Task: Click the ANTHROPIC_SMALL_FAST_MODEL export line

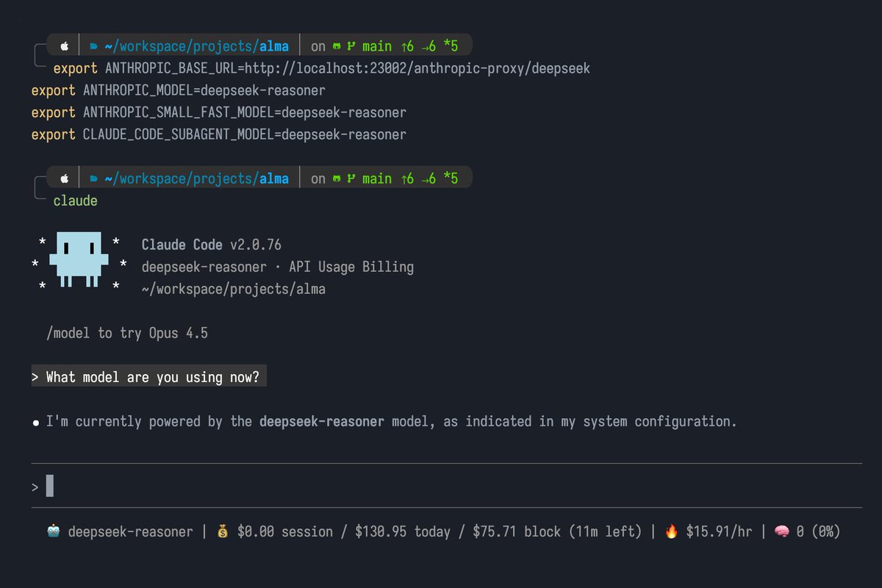Action: click(x=218, y=112)
